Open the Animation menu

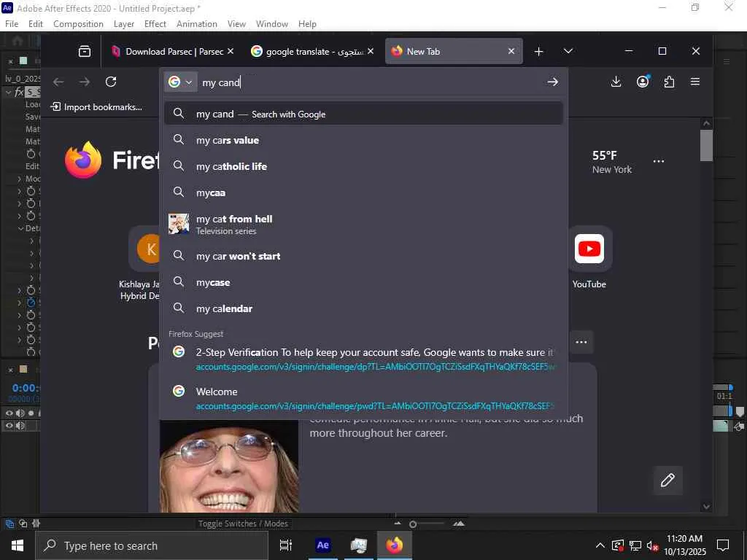tap(197, 24)
